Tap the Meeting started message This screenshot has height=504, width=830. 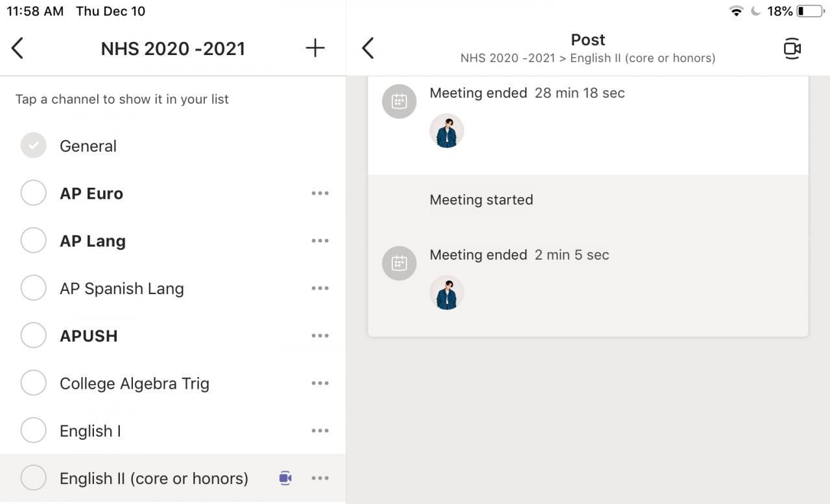click(x=481, y=200)
